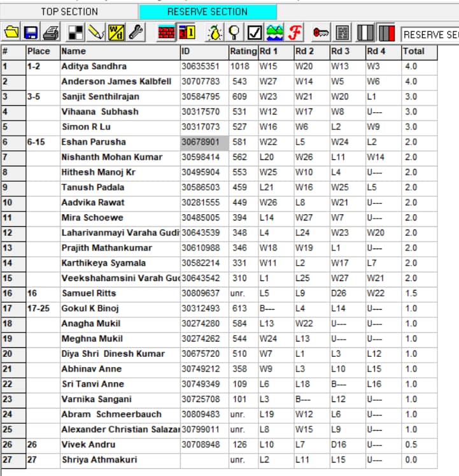This screenshot has height=476, width=459.
Task: Open the RESERVE SECTION dropdown box
Action: coord(430,33)
